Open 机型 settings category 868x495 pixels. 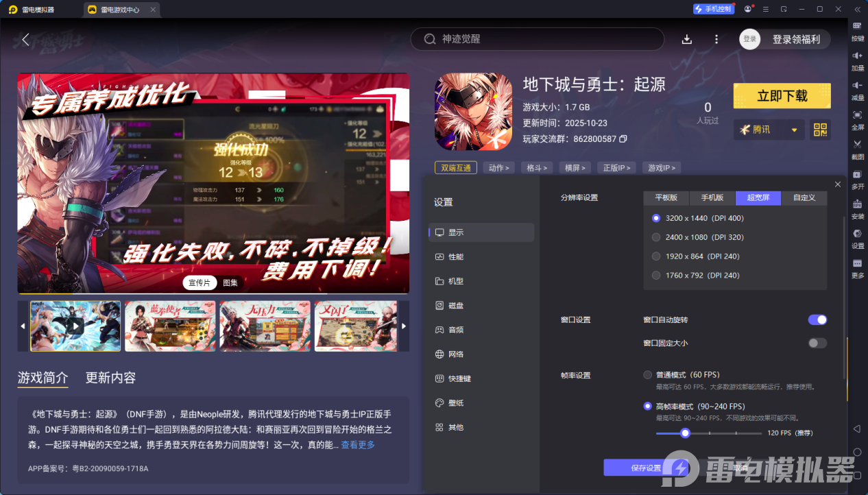point(481,281)
